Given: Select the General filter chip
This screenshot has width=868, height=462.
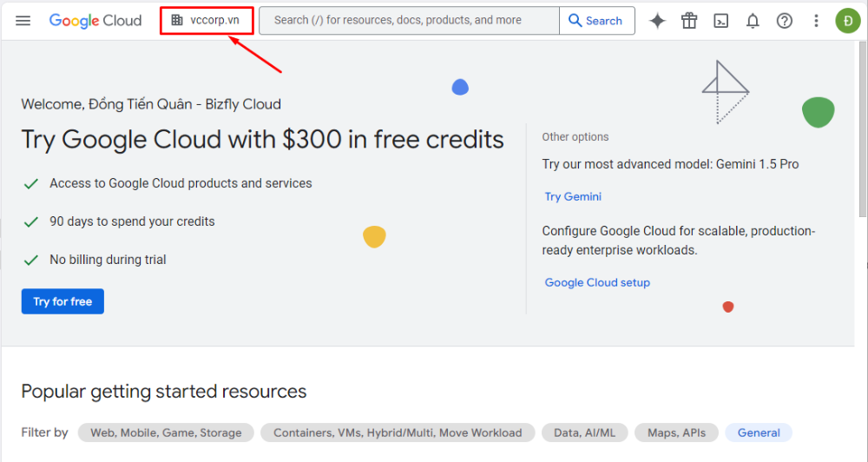Looking at the screenshot, I should [x=759, y=432].
